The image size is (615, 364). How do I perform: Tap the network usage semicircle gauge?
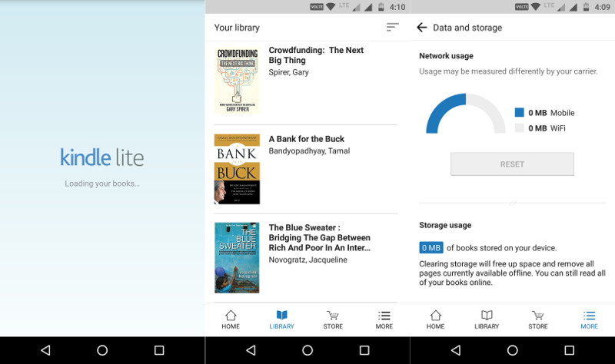tap(466, 113)
